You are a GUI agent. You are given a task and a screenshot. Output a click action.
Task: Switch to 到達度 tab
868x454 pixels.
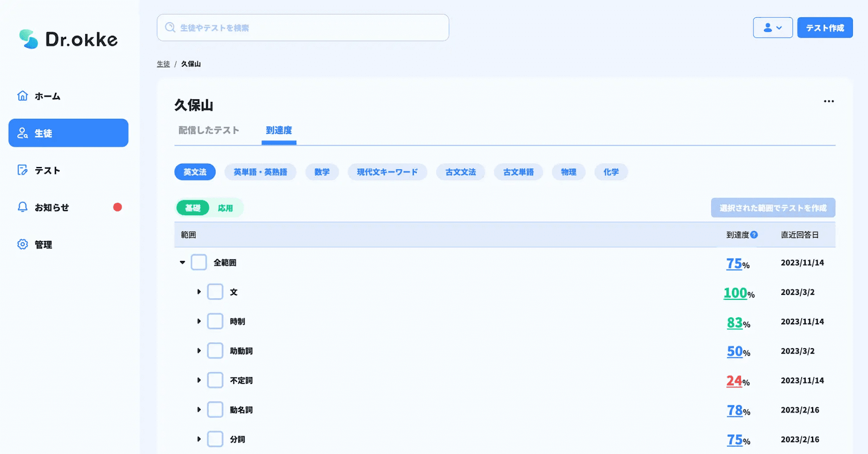[x=279, y=130]
